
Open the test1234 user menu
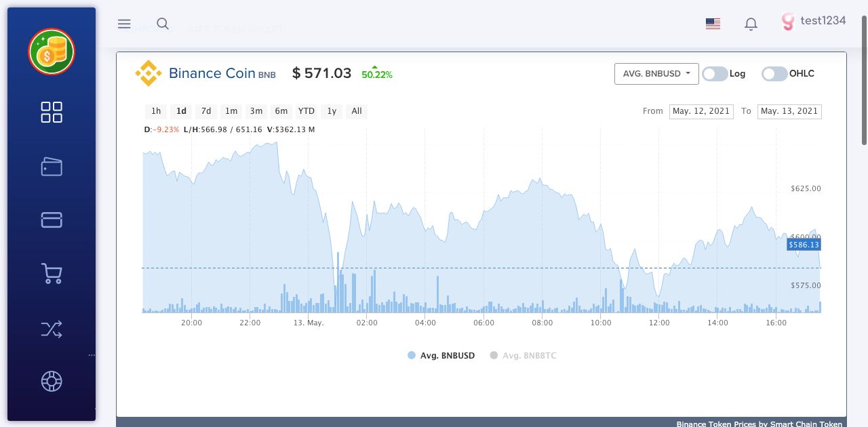814,21
